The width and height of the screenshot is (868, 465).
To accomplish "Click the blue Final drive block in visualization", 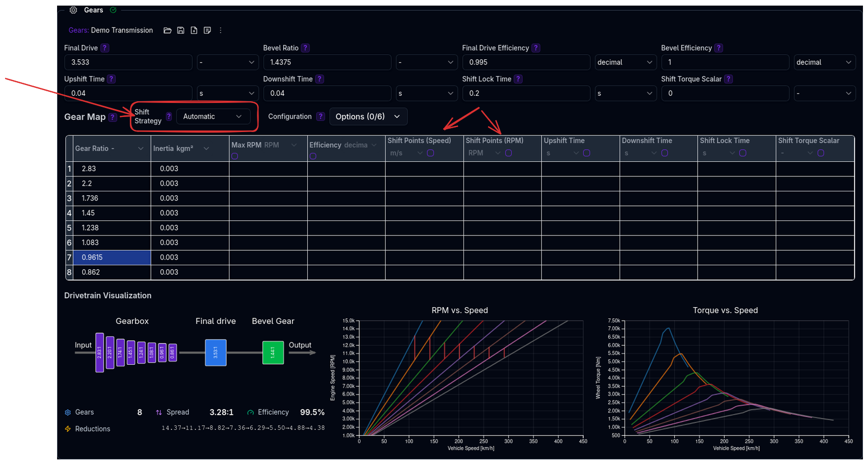I will (215, 353).
